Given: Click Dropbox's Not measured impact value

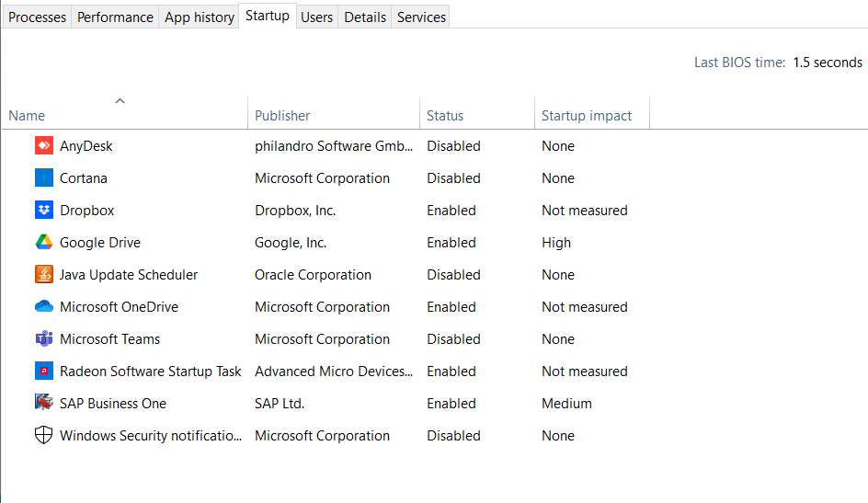Looking at the screenshot, I should coord(585,211).
